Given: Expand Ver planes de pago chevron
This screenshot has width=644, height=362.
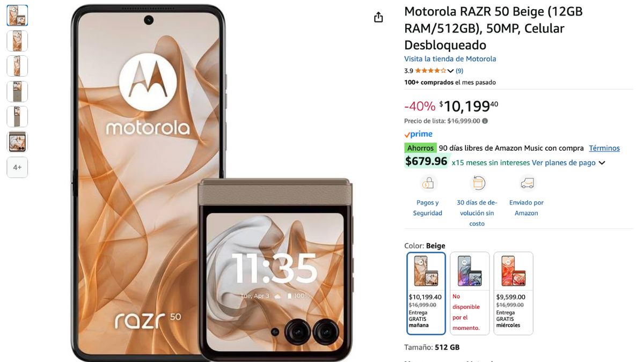Looking at the screenshot, I should [602, 163].
